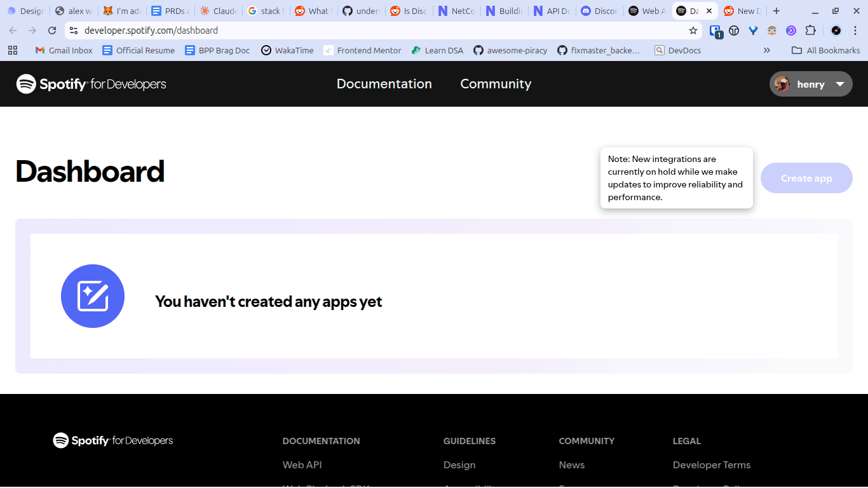This screenshot has height=488, width=868.
Task: Bookmark this page with the star icon
Action: [693, 30]
